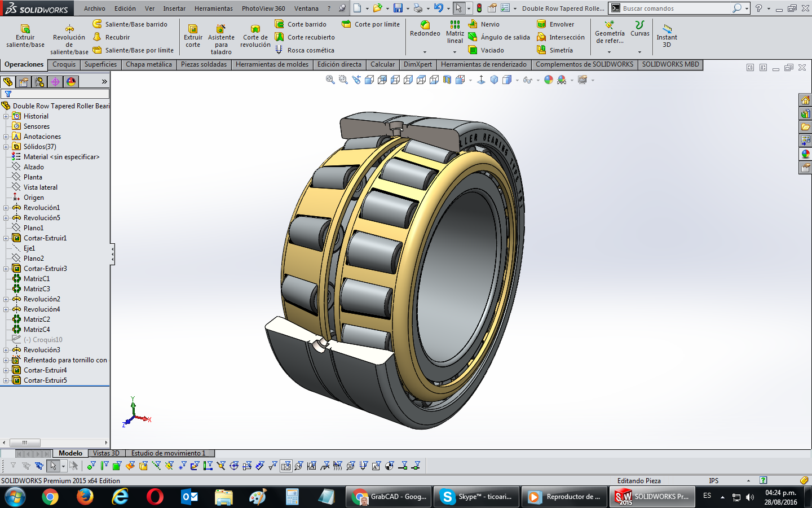Expand the Anotaciones node
Image resolution: width=812 pixels, height=508 pixels.
coord(6,137)
